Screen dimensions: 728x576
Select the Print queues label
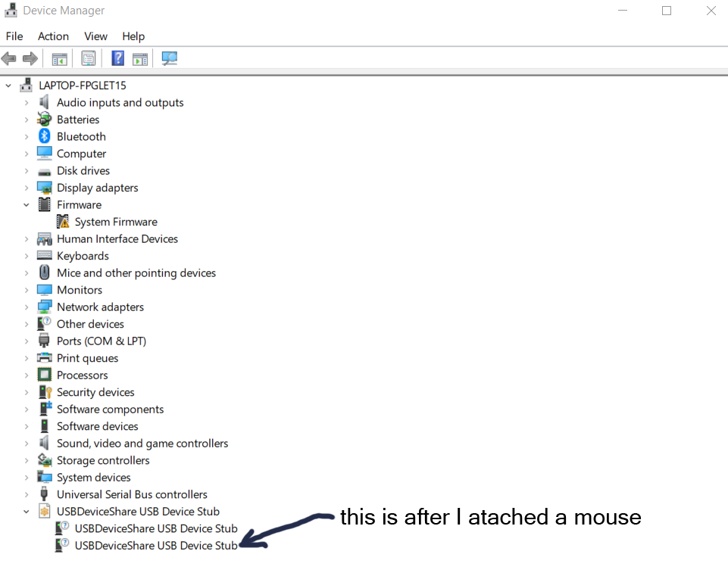pyautogui.click(x=87, y=358)
